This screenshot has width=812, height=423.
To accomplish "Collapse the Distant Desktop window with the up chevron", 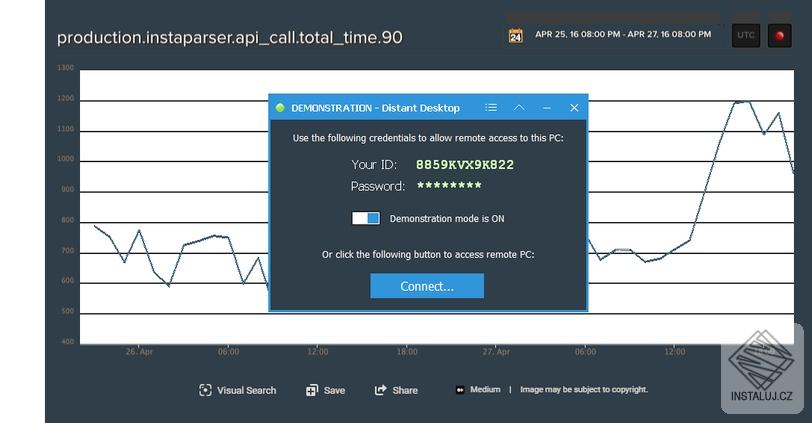I will point(519,108).
